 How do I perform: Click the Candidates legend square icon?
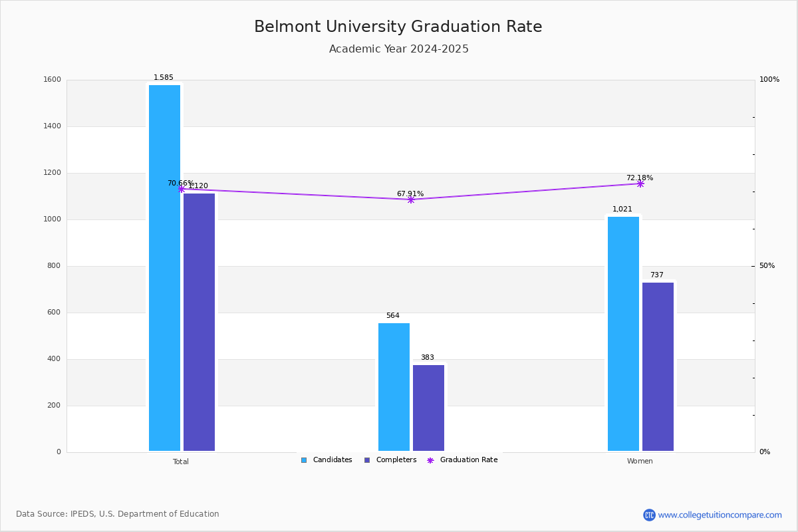tap(304, 460)
